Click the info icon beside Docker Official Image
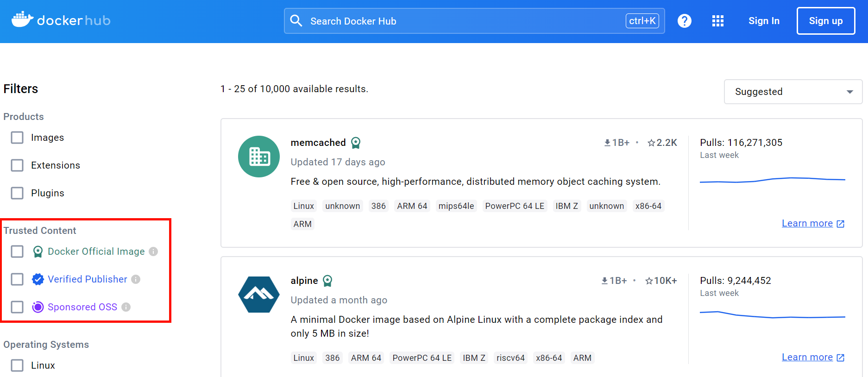Image resolution: width=868 pixels, height=377 pixels. click(x=153, y=251)
